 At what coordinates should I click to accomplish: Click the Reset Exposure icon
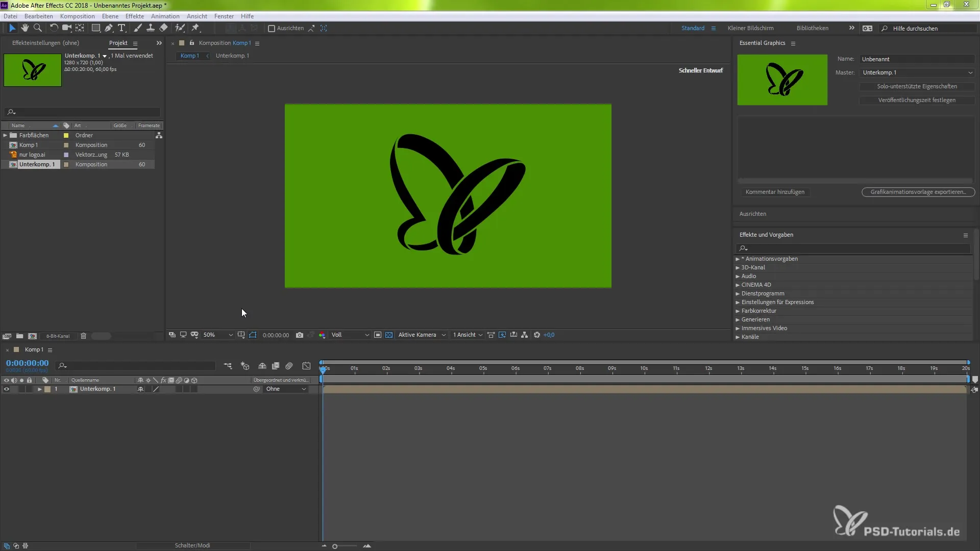pos(537,335)
